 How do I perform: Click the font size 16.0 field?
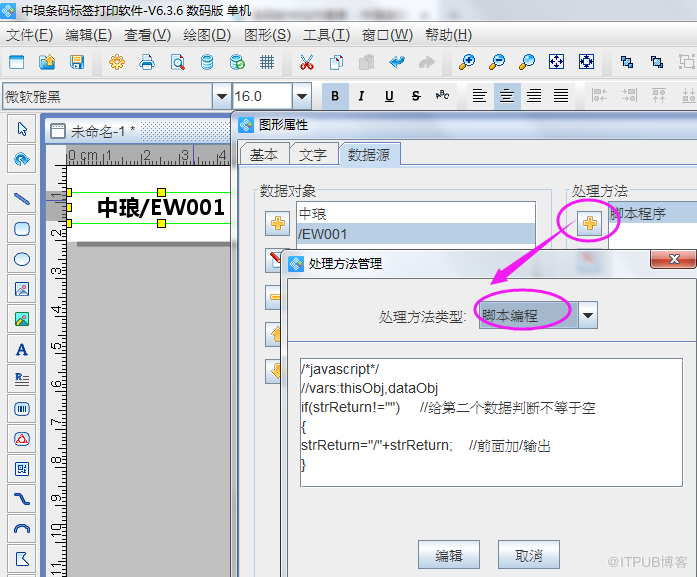point(262,96)
